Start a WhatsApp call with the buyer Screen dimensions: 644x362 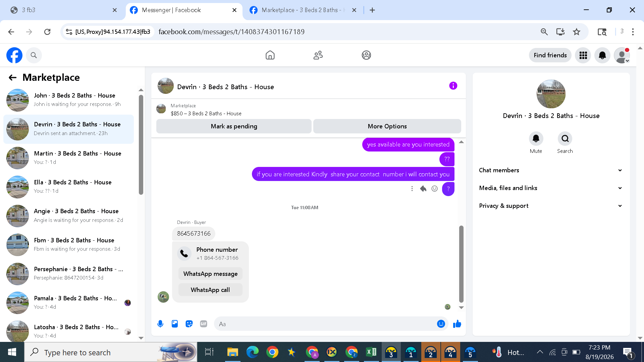(x=210, y=290)
